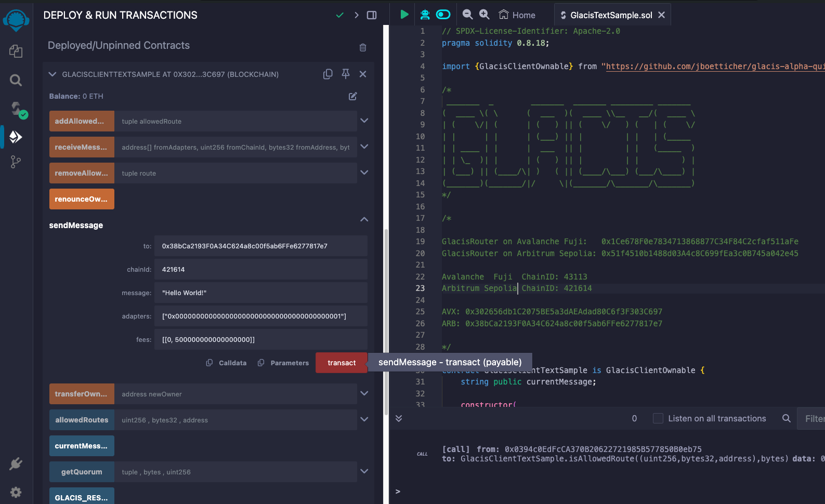This screenshot has height=504, width=825.
Task: Enable Listen on all transactions checkbox
Action: (658, 418)
